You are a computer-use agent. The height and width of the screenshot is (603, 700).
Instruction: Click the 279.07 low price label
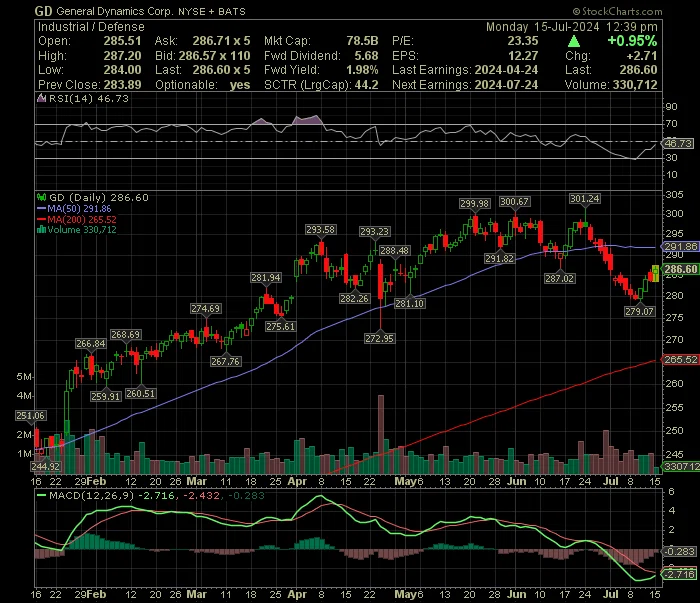pos(639,311)
